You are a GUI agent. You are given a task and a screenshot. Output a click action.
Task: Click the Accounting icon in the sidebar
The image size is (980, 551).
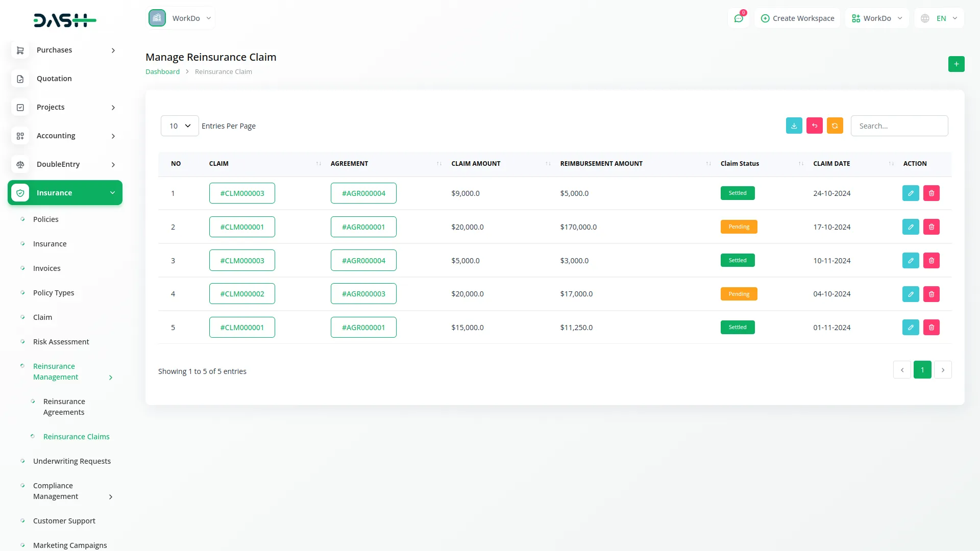point(20,136)
